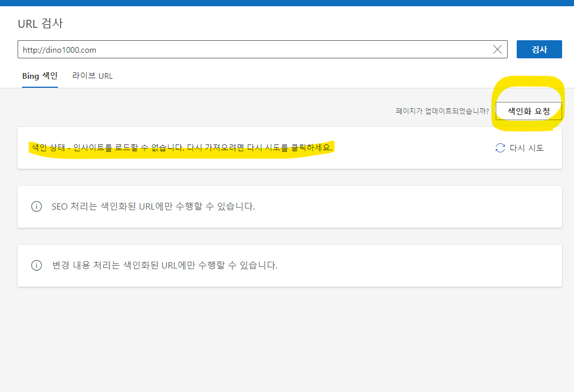Viewport: 574px width, 392px height.
Task: Click the highlighted 색인 상태 error message
Action: (182, 147)
